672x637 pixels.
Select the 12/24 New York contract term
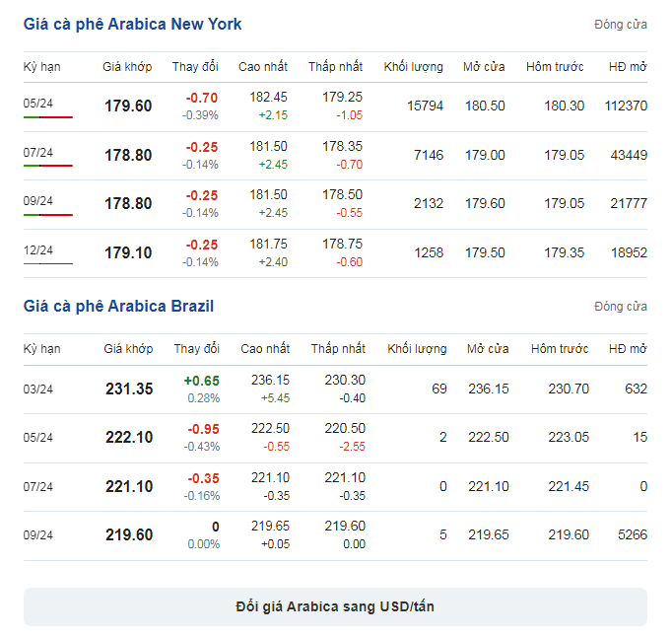pos(38,250)
